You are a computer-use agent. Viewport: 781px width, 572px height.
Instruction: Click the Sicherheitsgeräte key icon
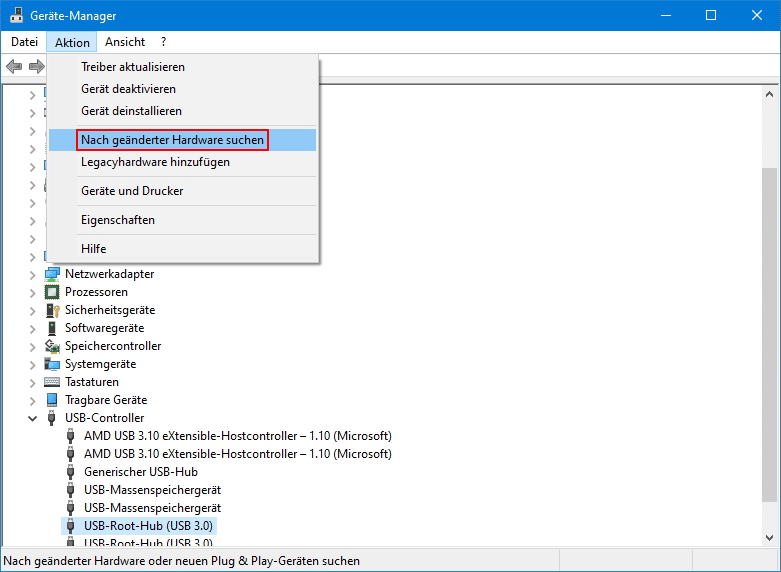pyautogui.click(x=53, y=310)
